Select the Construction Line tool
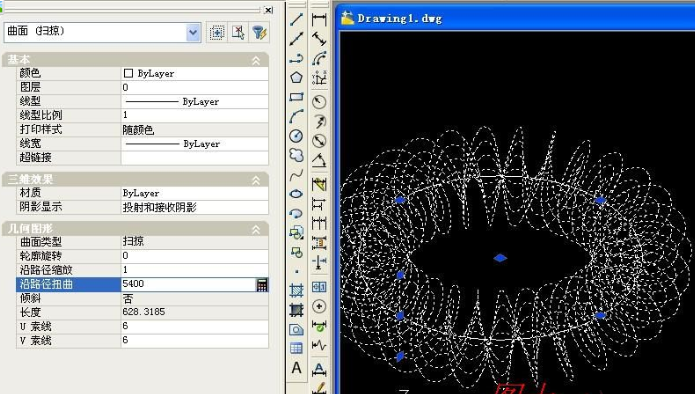Viewport: 695px width, 394px height. tap(297, 39)
